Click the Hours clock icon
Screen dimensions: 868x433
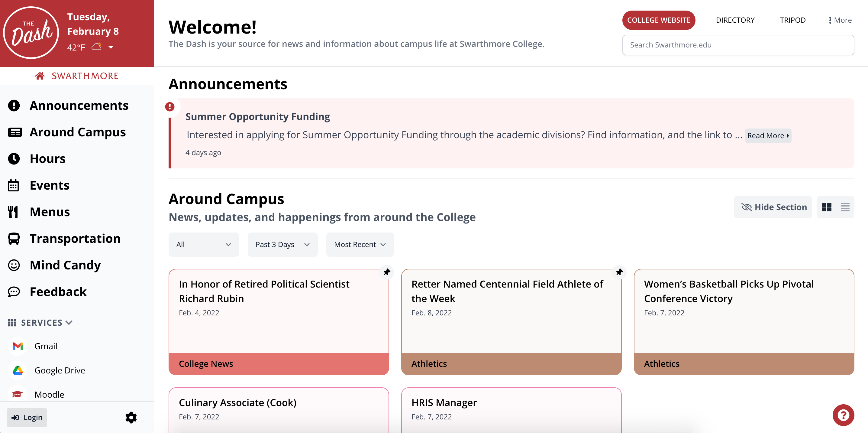[x=14, y=158]
